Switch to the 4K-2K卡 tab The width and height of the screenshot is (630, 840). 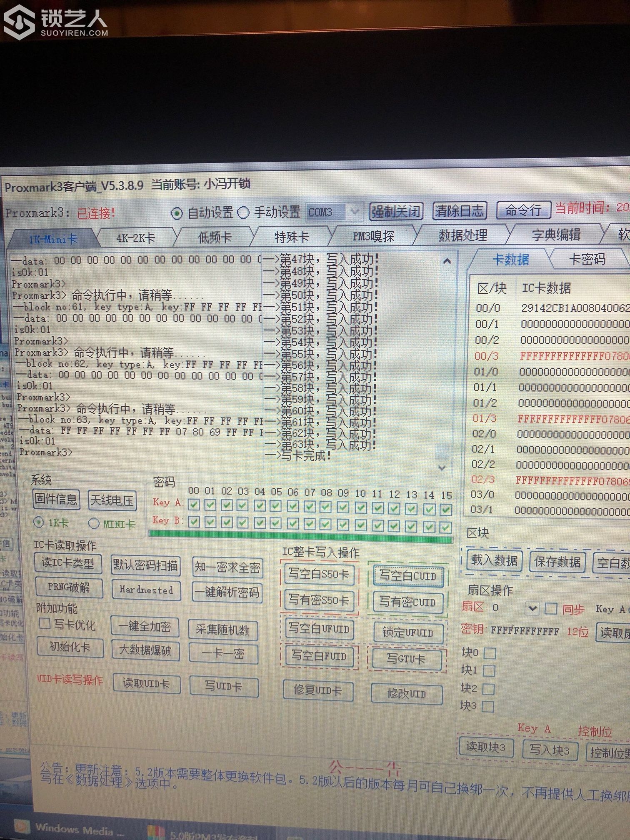pyautogui.click(x=136, y=238)
